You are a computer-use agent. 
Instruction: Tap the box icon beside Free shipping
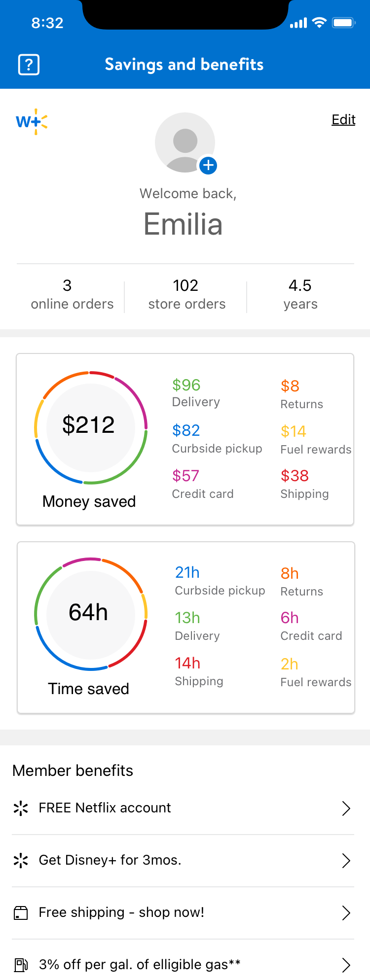click(21, 912)
